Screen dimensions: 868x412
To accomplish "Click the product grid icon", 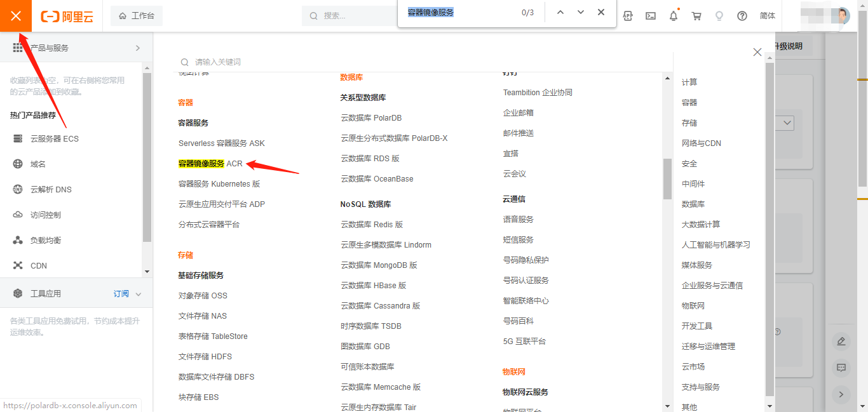I will point(18,48).
